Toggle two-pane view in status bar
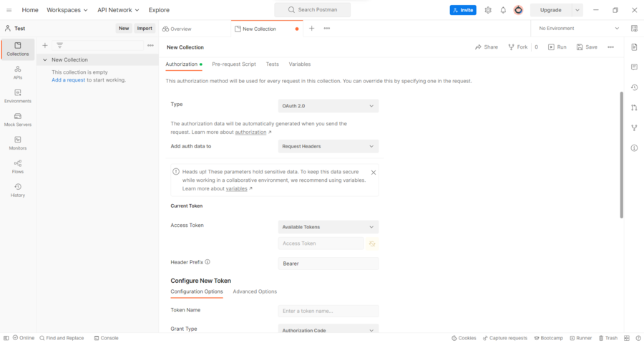 [627, 338]
